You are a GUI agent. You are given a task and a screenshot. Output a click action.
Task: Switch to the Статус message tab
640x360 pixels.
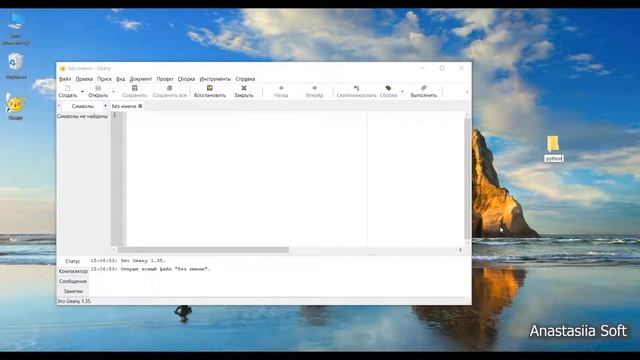coord(73,261)
